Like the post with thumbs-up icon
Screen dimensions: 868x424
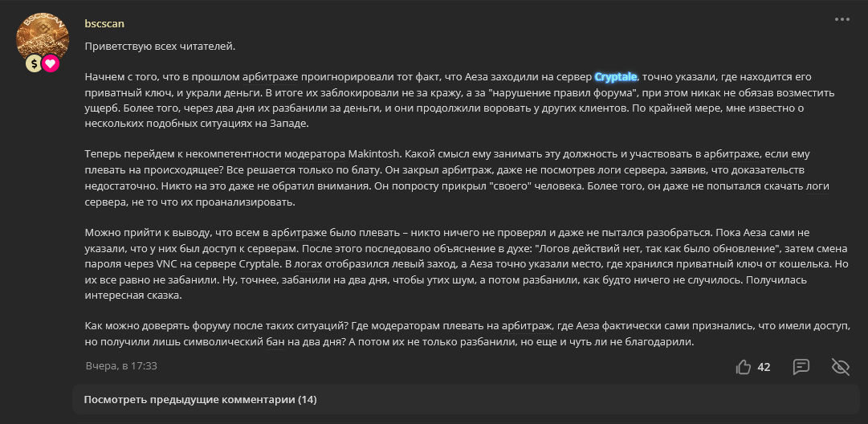pos(744,366)
